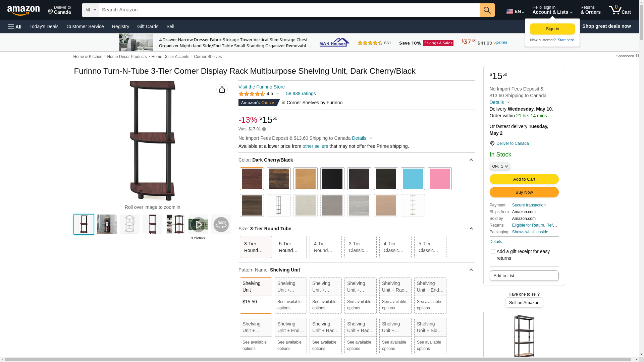644x362 pixels.
Task: Open the 58,939 ratings link
Action: coord(301,94)
